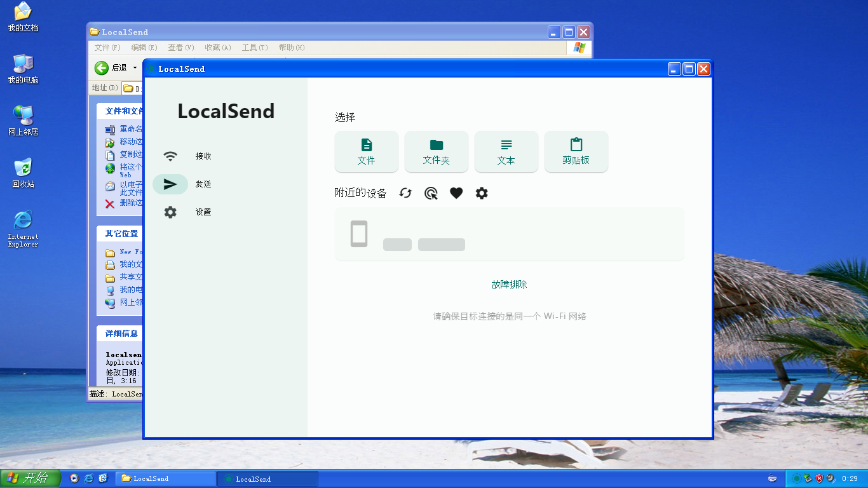This screenshot has height=488, width=868.
Task: Open the 帮助(H) menu in Explorer
Action: coord(292,48)
